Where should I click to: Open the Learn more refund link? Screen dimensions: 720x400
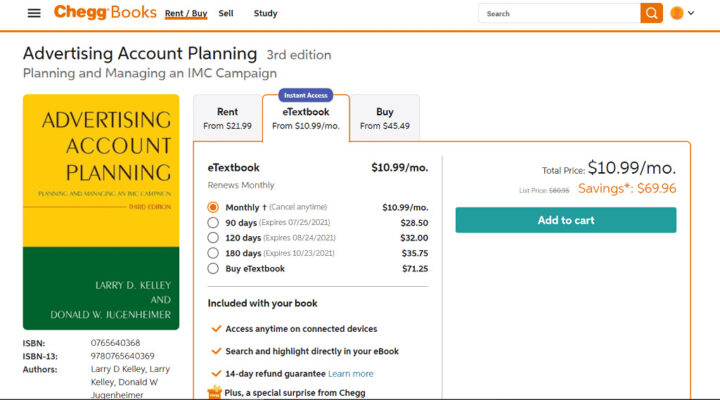click(x=350, y=374)
